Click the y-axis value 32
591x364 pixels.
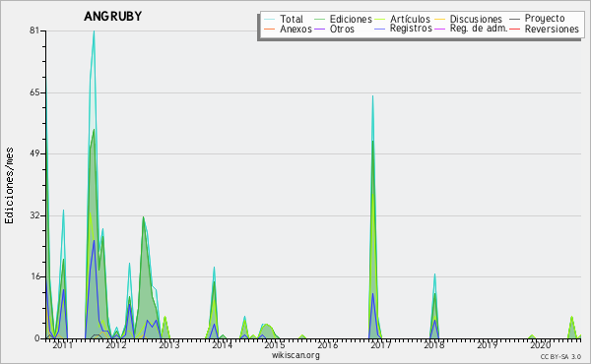(x=34, y=215)
